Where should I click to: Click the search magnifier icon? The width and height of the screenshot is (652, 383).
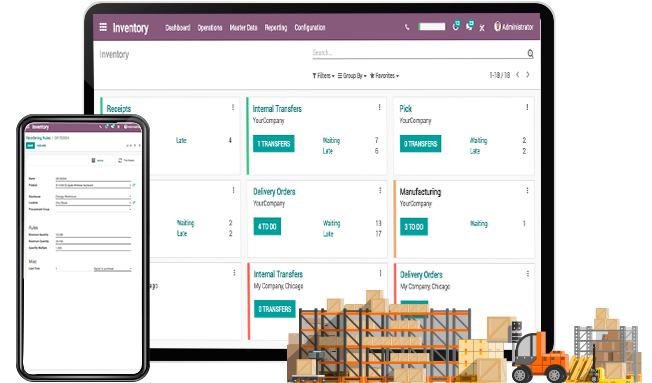[x=530, y=53]
